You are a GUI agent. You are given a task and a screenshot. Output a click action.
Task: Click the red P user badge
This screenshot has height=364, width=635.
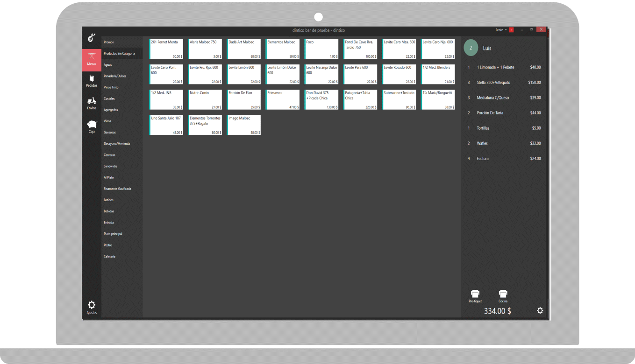point(512,30)
